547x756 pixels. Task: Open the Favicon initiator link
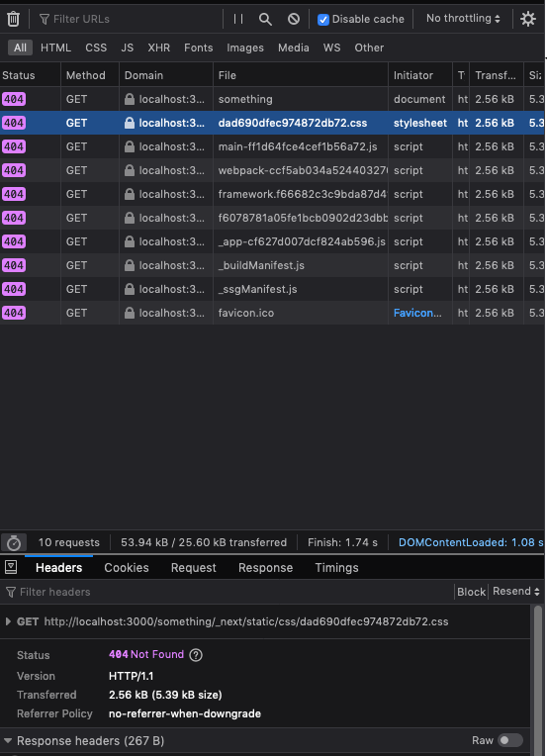(x=417, y=313)
